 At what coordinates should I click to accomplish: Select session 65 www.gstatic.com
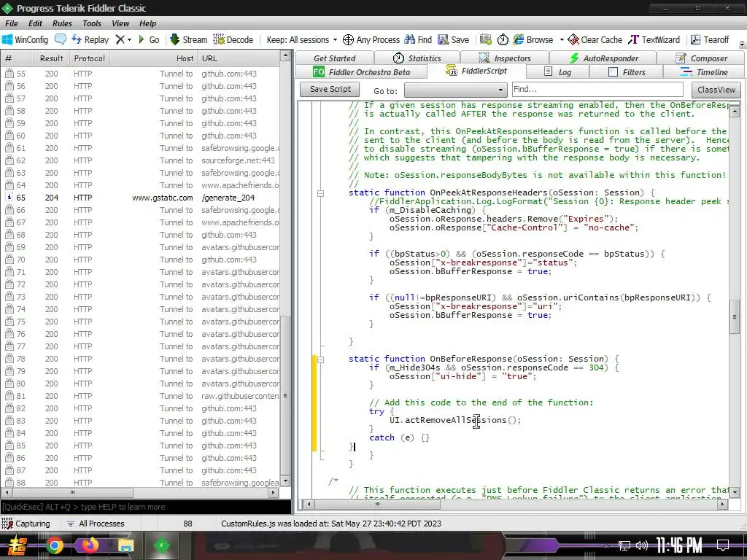pyautogui.click(x=141, y=198)
